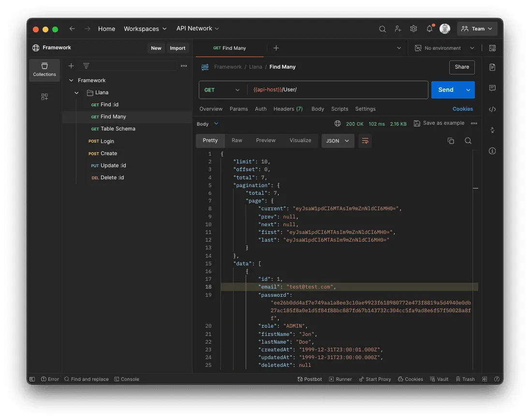This screenshot has width=530, height=420.
Task: Select the Visualize response view
Action: click(x=300, y=141)
